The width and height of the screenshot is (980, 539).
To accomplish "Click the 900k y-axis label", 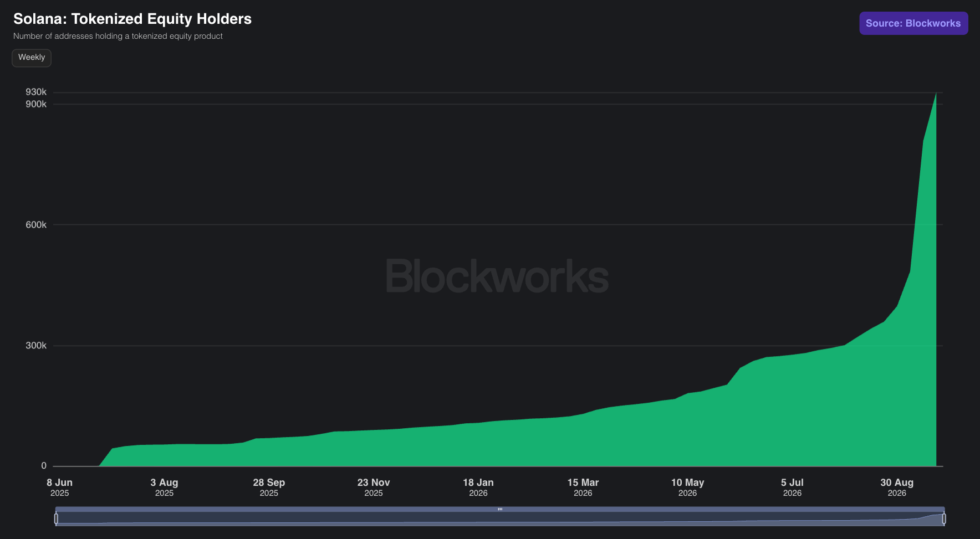I will tap(36, 104).
